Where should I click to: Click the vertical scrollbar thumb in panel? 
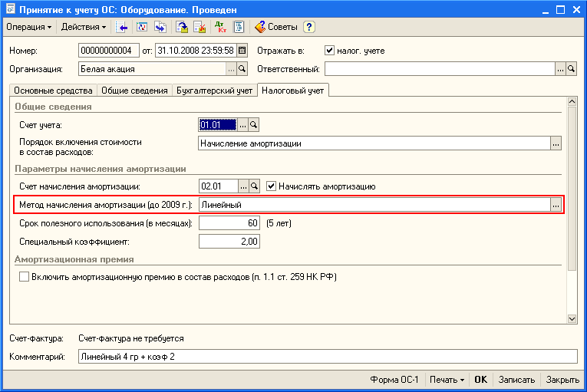point(572,189)
